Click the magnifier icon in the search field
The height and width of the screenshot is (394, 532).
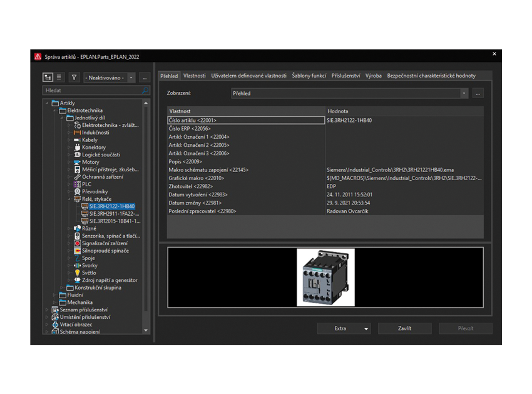tap(145, 90)
